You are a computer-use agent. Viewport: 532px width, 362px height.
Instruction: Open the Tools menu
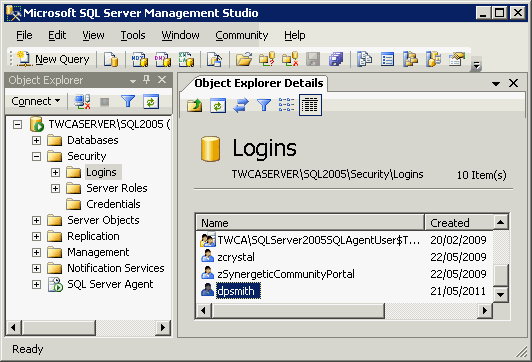point(133,35)
